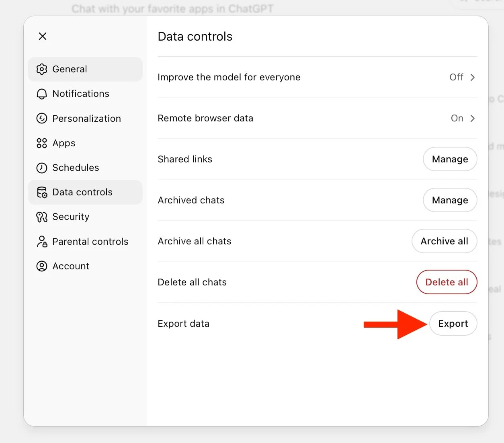The width and height of the screenshot is (504, 443).
Task: Close the settings dialog
Action: tap(43, 36)
